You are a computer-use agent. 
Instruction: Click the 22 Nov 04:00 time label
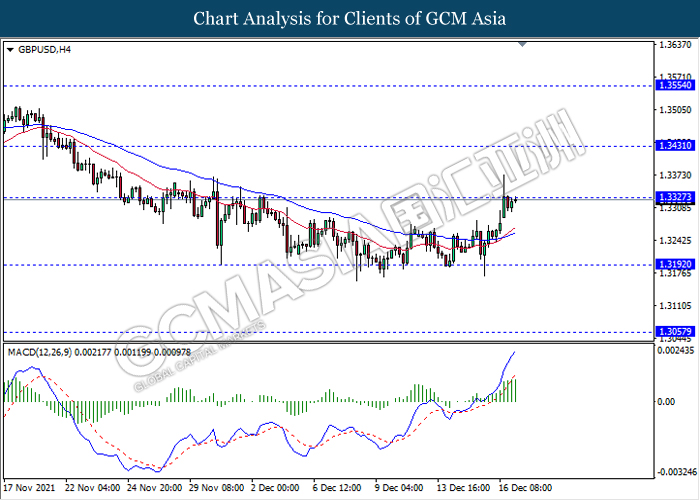point(92,488)
